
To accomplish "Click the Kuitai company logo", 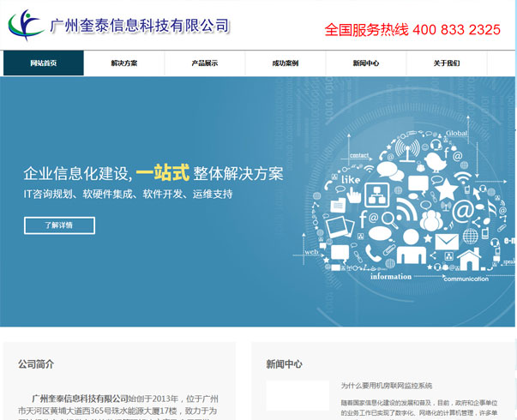I will point(26,26).
